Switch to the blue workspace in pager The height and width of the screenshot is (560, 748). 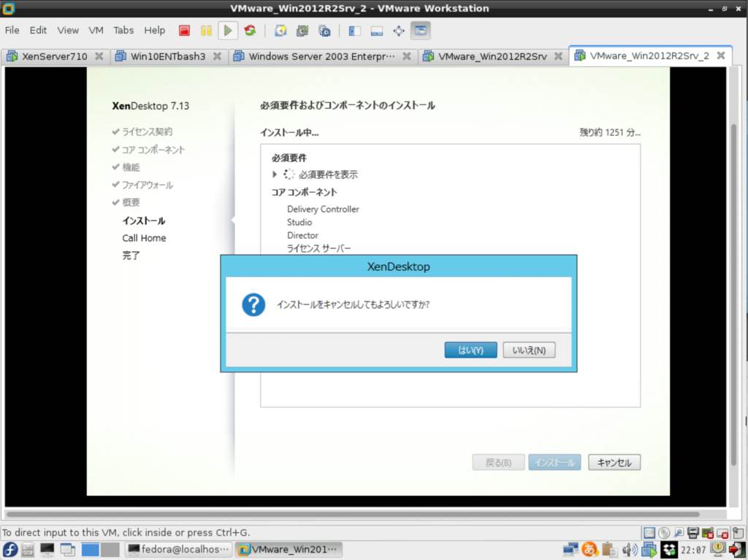coord(90,550)
